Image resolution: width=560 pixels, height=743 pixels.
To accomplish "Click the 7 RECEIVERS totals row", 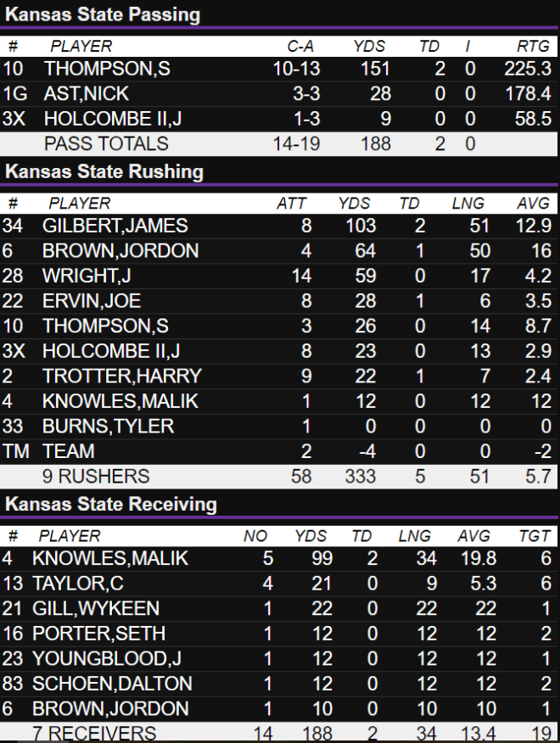I will pos(279,733).
